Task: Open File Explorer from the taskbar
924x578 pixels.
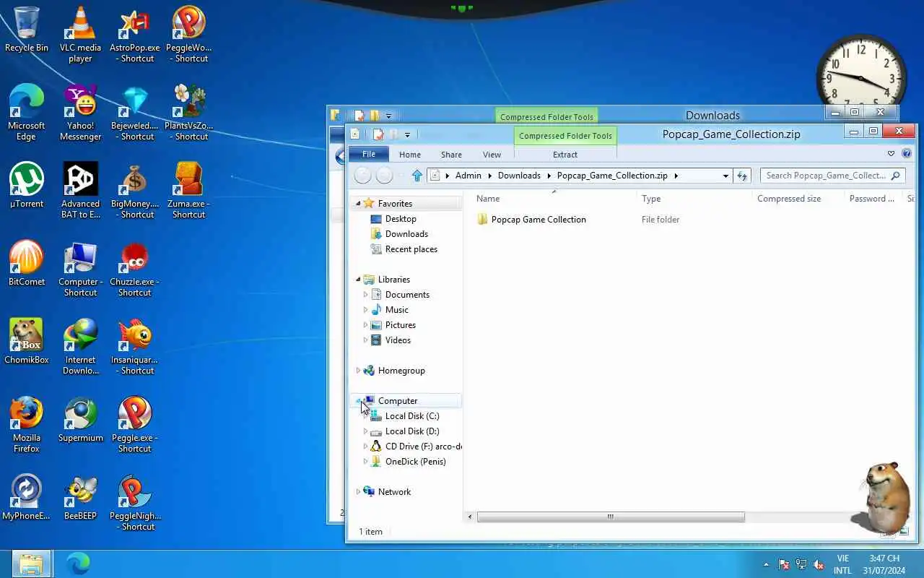Action: click(31, 564)
